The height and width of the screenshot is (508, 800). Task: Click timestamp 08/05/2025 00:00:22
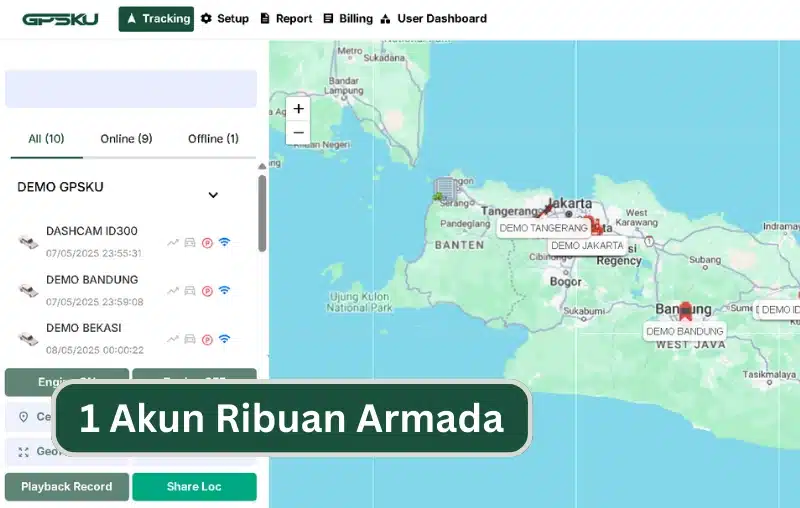pos(95,350)
